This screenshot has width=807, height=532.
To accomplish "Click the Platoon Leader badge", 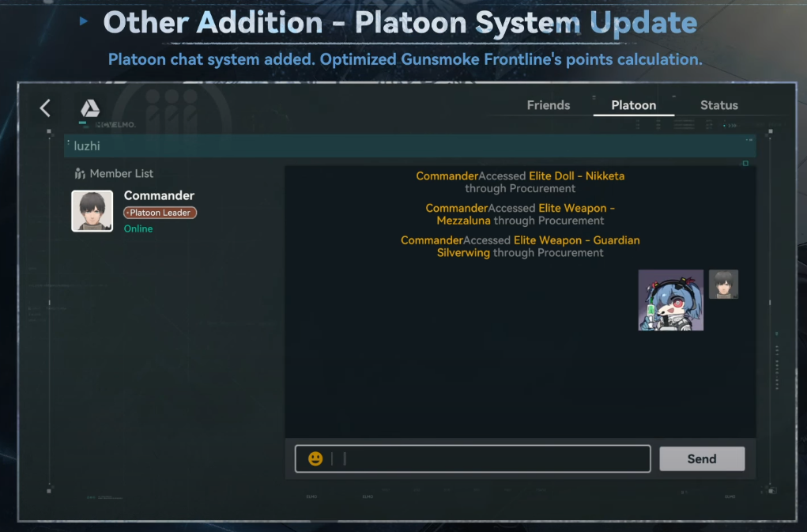I will [x=160, y=213].
